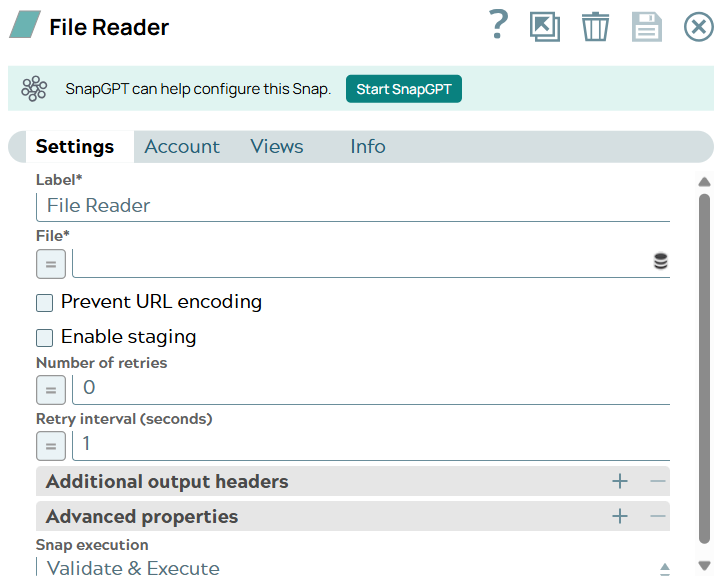Open the help question mark icon
This screenshot has height=584, width=727.
(498, 25)
